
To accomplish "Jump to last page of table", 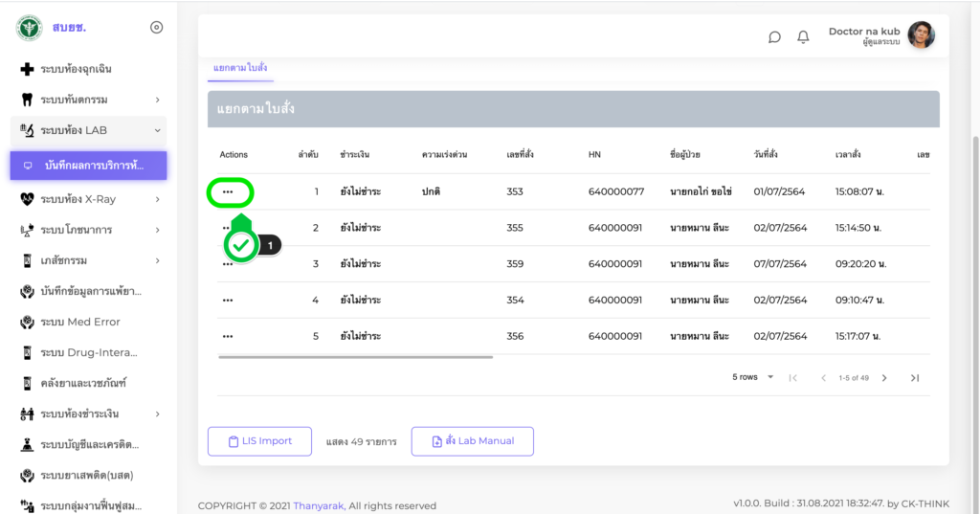I will (x=915, y=378).
